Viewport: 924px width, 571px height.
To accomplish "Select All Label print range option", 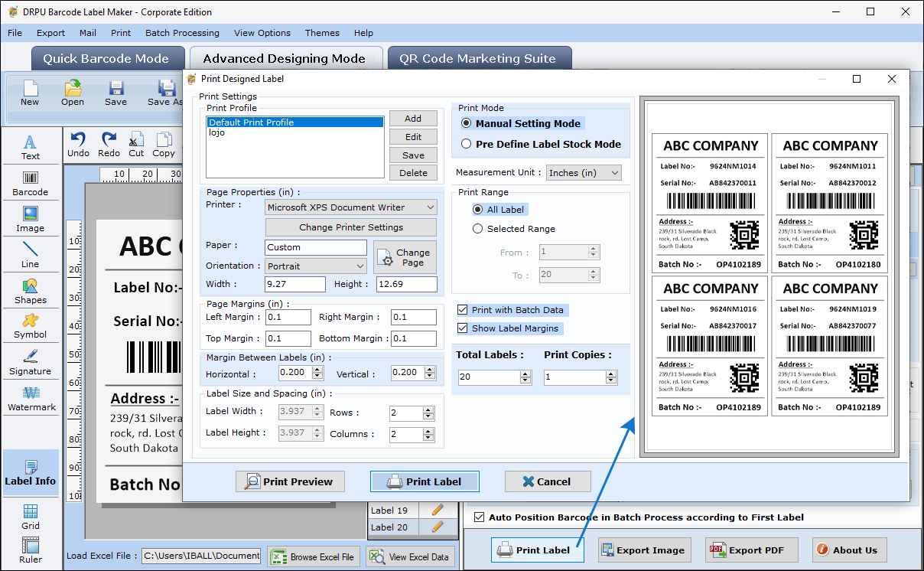I will pos(478,209).
